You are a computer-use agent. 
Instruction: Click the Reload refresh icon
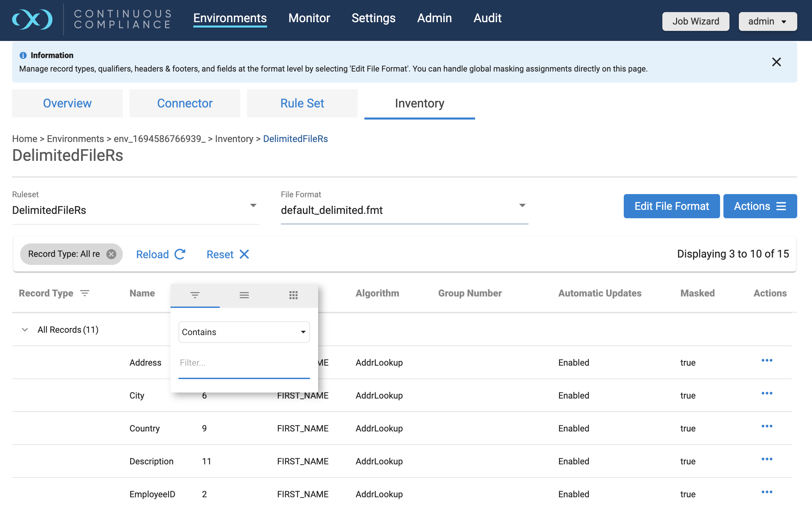tap(180, 254)
